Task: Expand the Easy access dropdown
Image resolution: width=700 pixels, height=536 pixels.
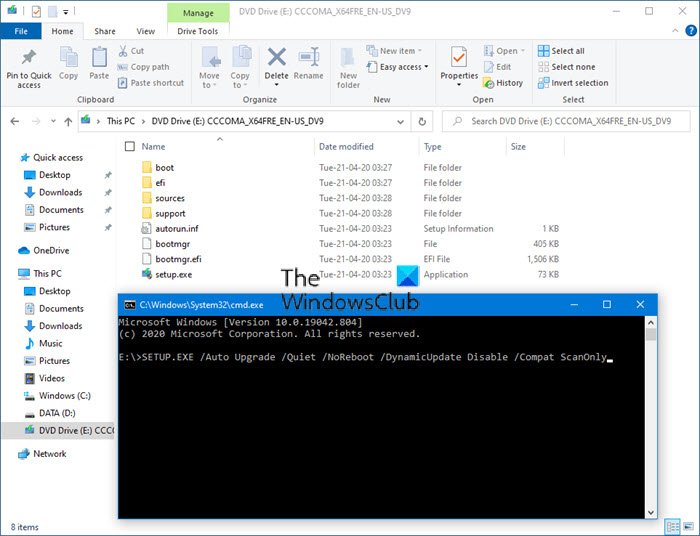Action: click(426, 67)
